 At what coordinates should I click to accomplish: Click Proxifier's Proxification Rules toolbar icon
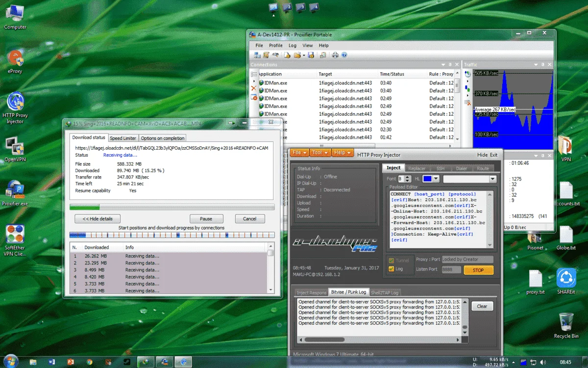tap(267, 55)
